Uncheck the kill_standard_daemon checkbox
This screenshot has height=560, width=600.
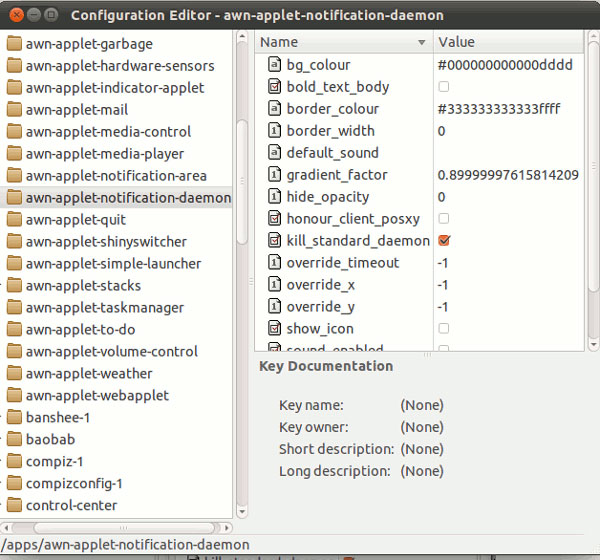444,241
